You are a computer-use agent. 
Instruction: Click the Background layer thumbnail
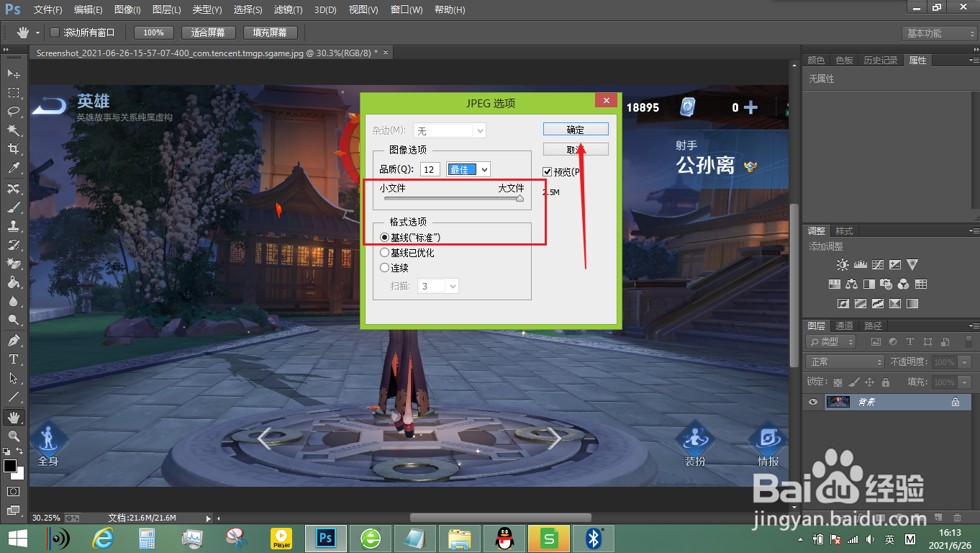[837, 402]
